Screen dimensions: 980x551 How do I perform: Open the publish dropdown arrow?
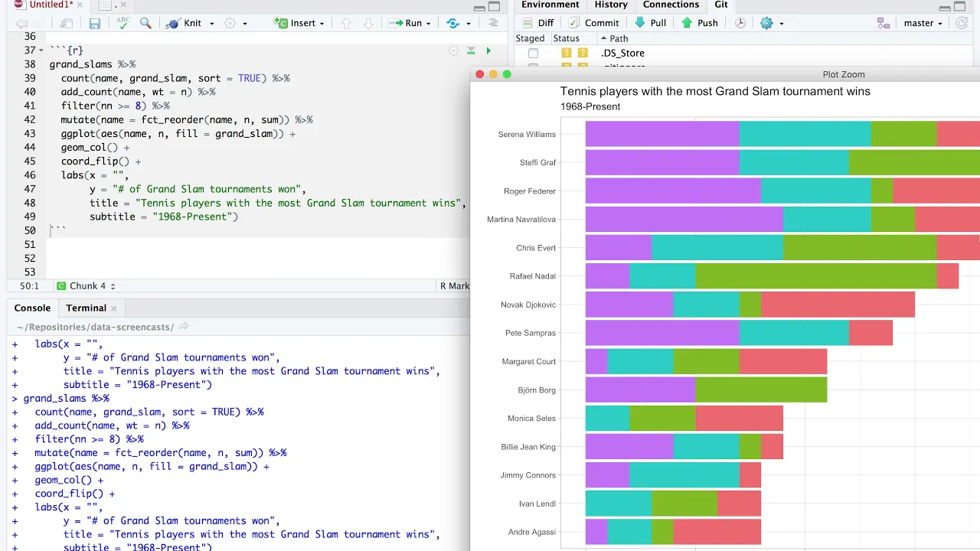point(467,24)
